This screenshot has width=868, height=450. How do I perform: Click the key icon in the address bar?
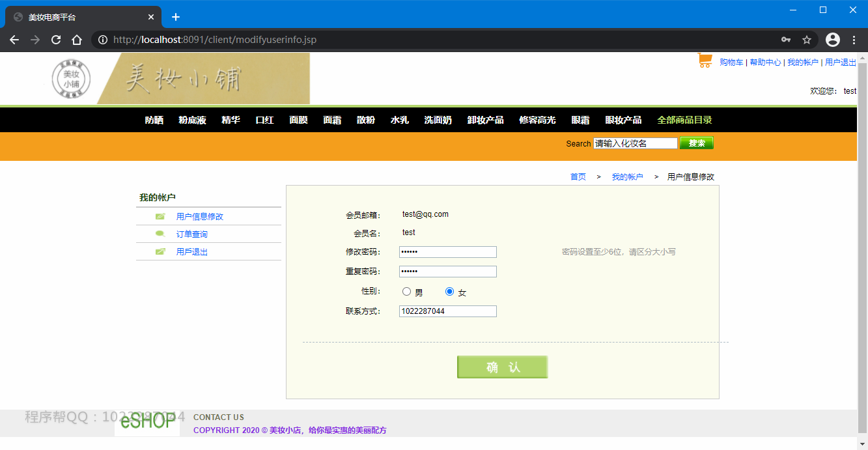point(785,39)
